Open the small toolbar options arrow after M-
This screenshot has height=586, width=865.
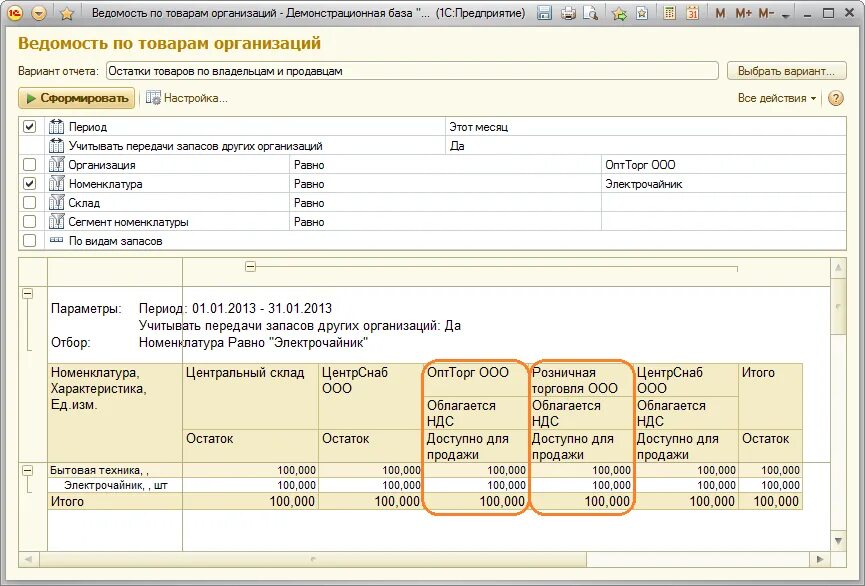(x=786, y=15)
